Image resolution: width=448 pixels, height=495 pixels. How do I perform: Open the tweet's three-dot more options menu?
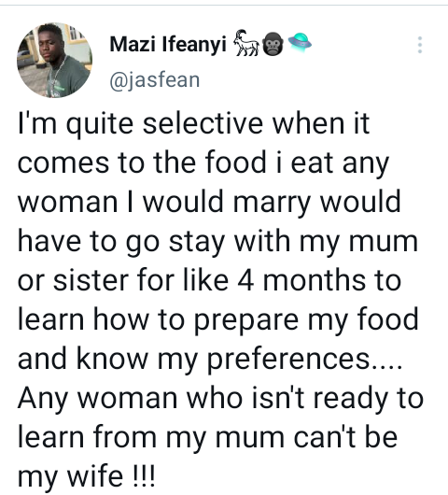(420, 45)
